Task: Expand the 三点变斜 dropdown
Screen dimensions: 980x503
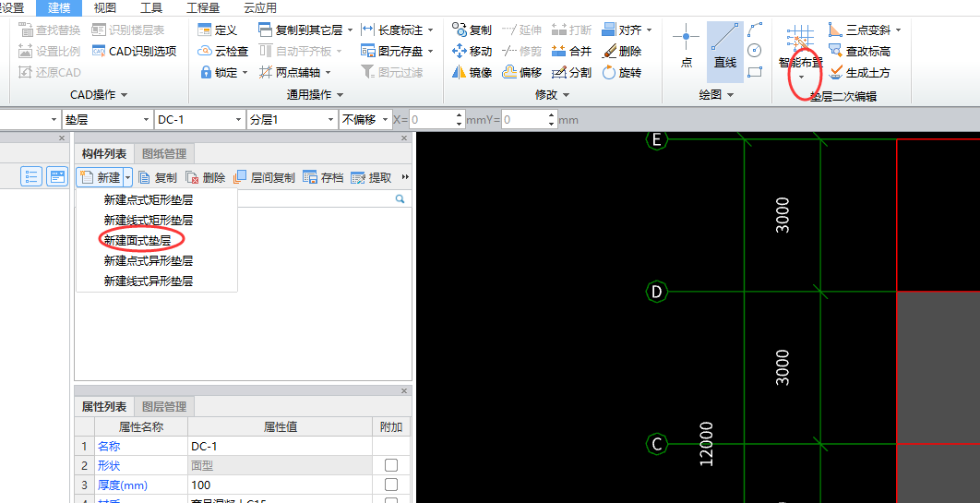Action: (x=898, y=30)
